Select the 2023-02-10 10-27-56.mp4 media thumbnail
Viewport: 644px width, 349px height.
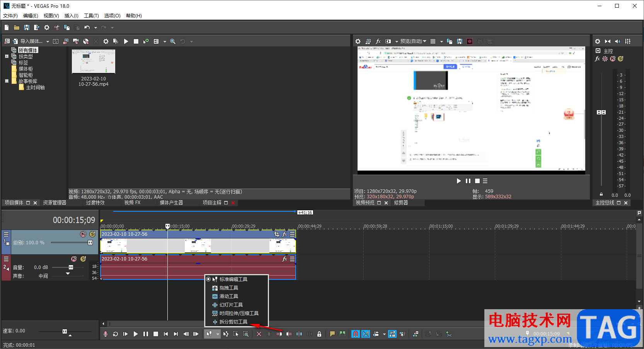point(94,62)
